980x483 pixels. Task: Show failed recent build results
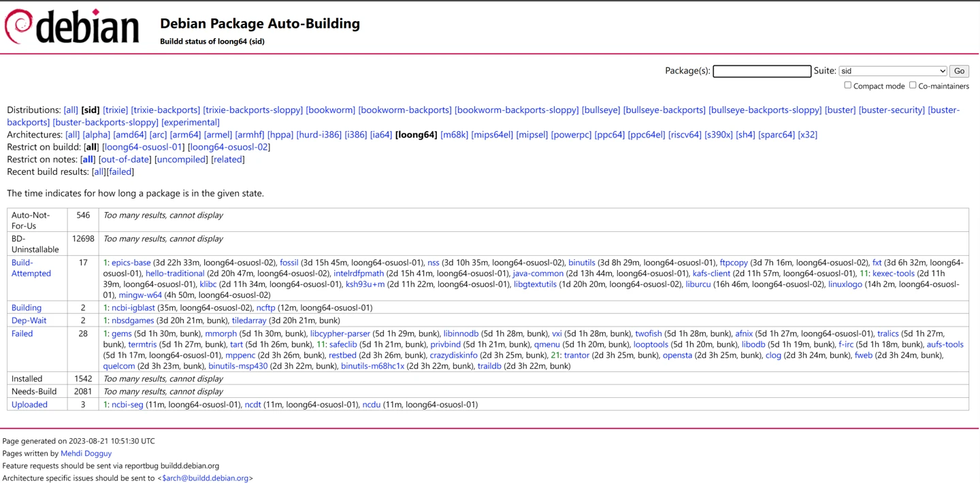[120, 171]
